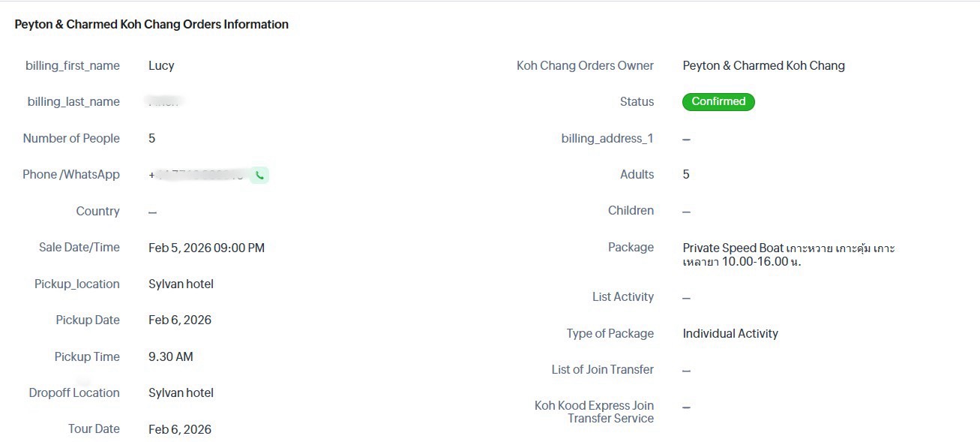980x442 pixels.
Task: Click the Number of People value
Action: pos(152,139)
